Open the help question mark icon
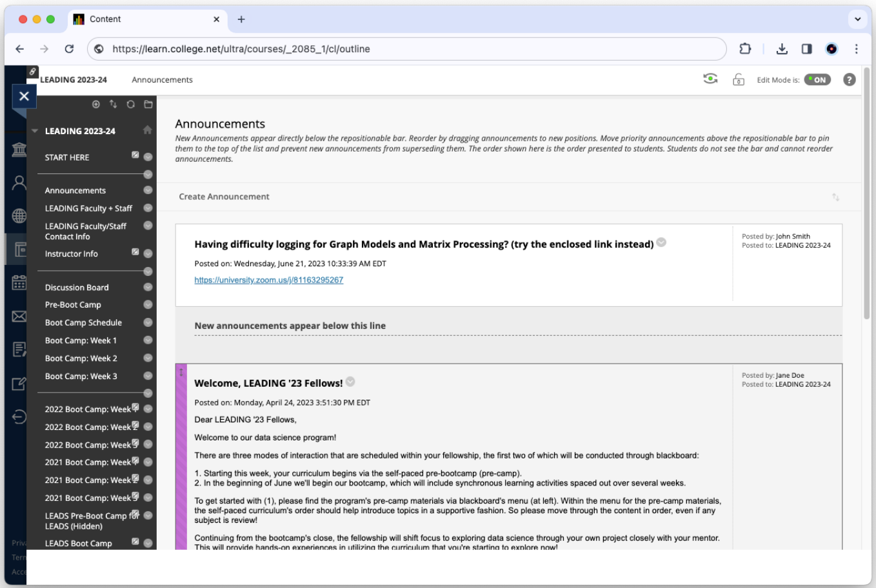Image resolution: width=876 pixels, height=588 pixels. click(849, 80)
